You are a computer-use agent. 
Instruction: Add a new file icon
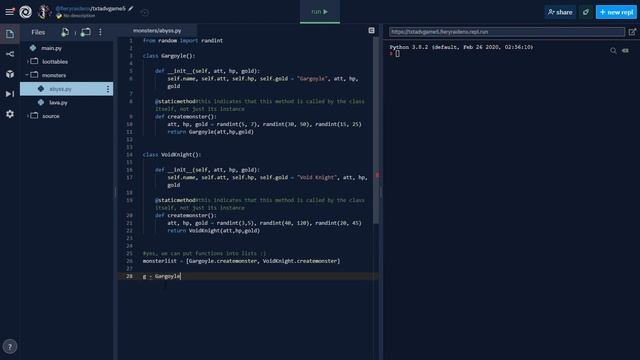pyautogui.click(x=64, y=32)
